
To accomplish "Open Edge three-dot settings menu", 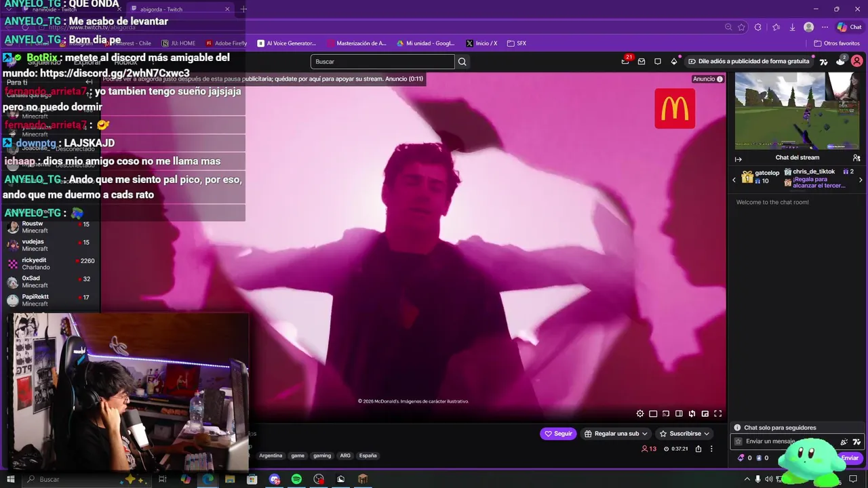I will (x=825, y=27).
